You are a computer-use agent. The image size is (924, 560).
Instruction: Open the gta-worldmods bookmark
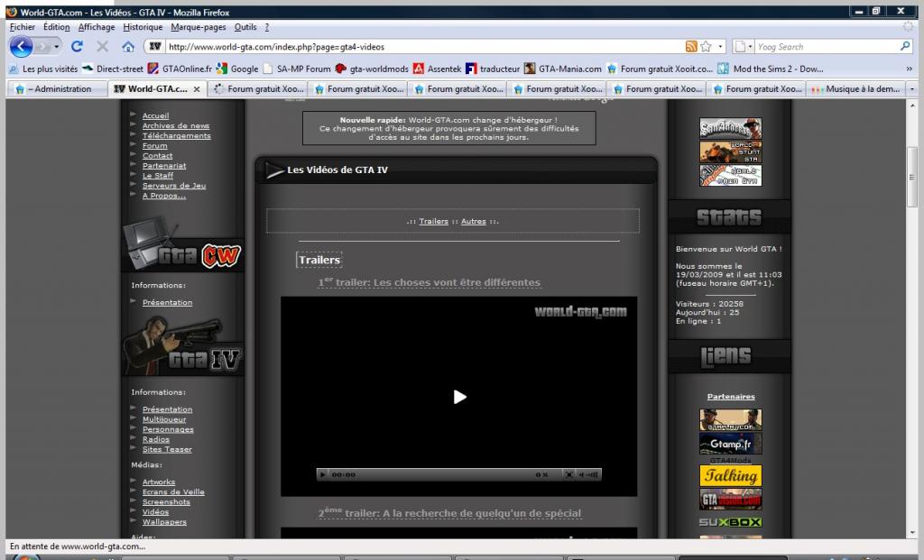click(x=372, y=69)
